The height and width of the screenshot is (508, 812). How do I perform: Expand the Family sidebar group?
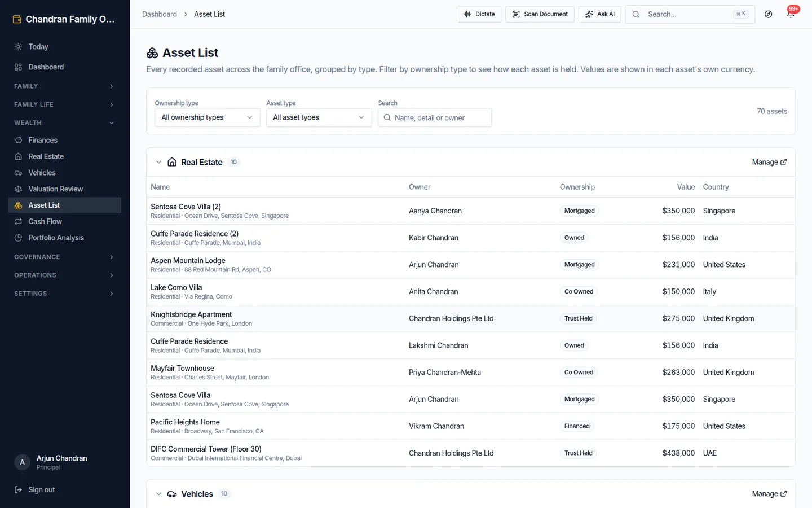tap(65, 86)
